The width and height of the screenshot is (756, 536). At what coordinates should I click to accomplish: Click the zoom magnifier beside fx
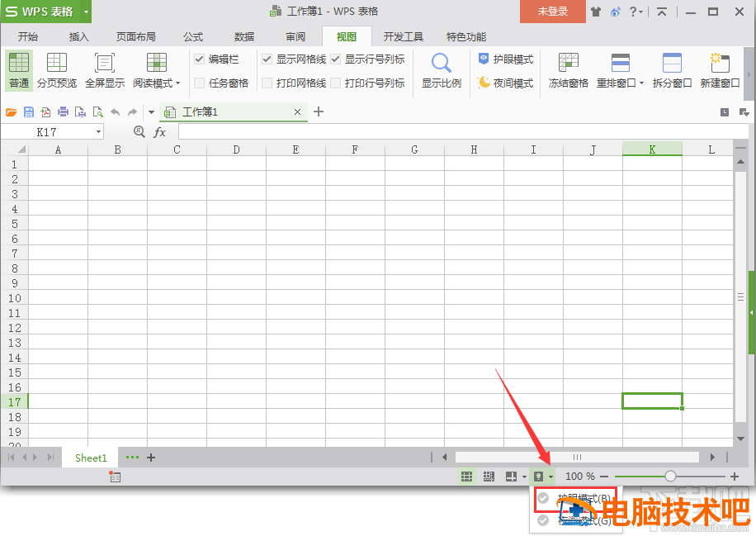click(139, 131)
